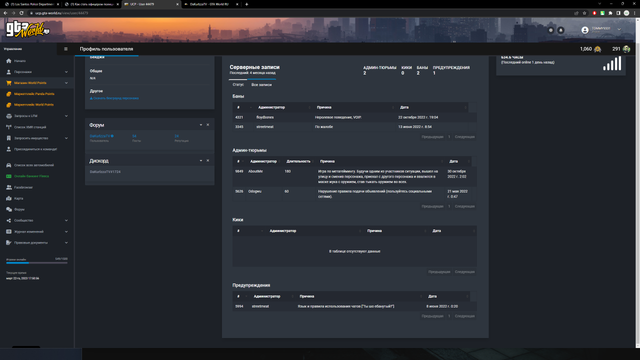Click the character biography download link

coord(114,98)
